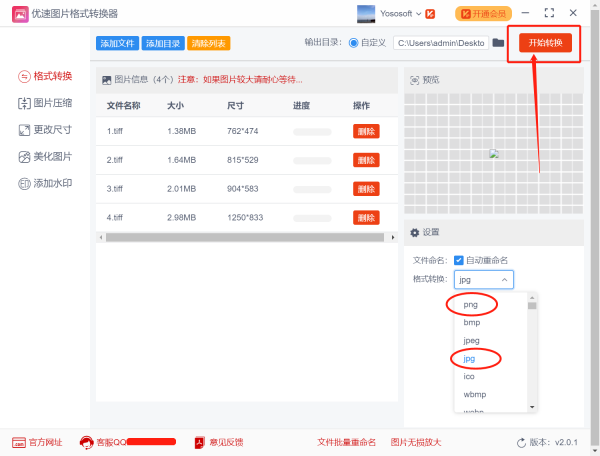Click the 2.98MB size cell
The width and height of the screenshot is (600, 456).
(181, 218)
